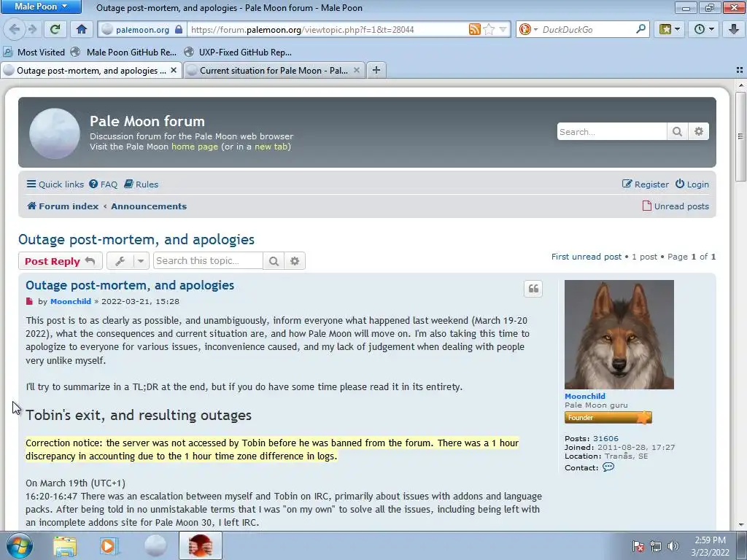Focus the forum Search field

click(612, 131)
